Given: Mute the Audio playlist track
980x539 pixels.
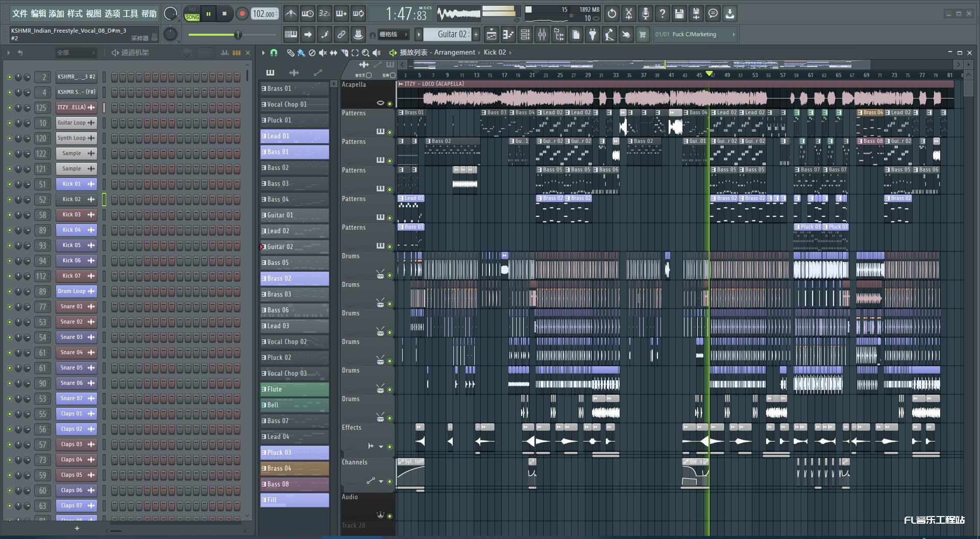Looking at the screenshot, I should [390, 516].
